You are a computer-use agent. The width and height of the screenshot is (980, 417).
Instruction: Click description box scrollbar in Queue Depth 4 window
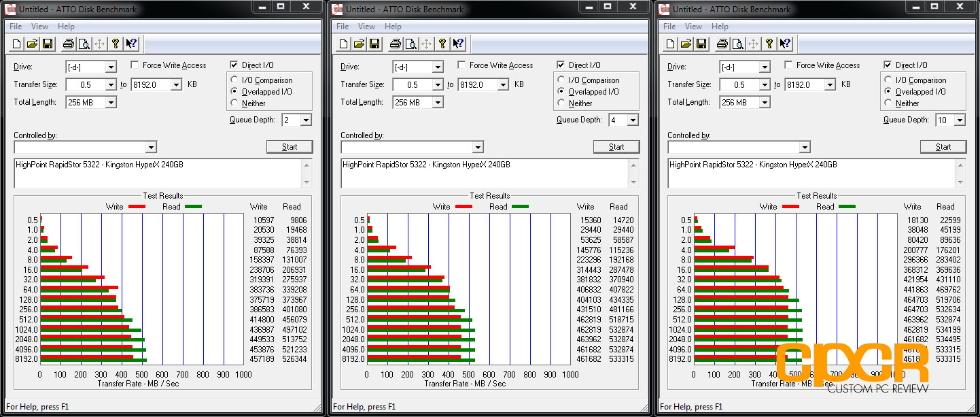pos(633,173)
